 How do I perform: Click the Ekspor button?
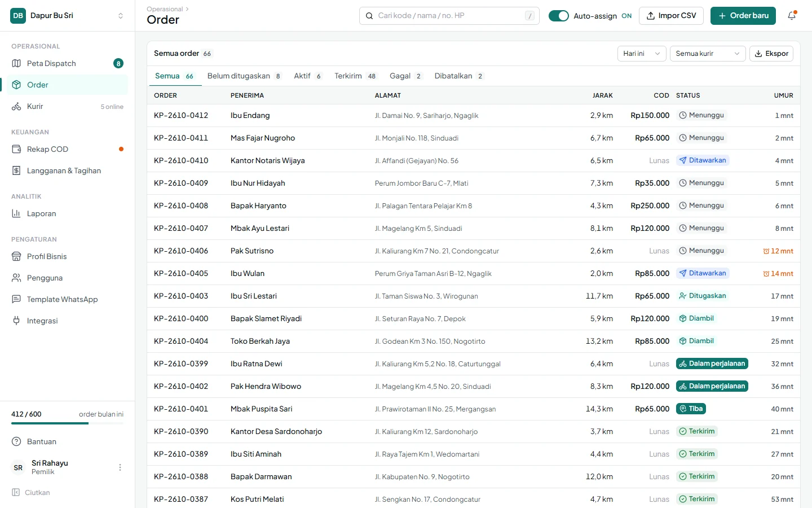point(771,54)
